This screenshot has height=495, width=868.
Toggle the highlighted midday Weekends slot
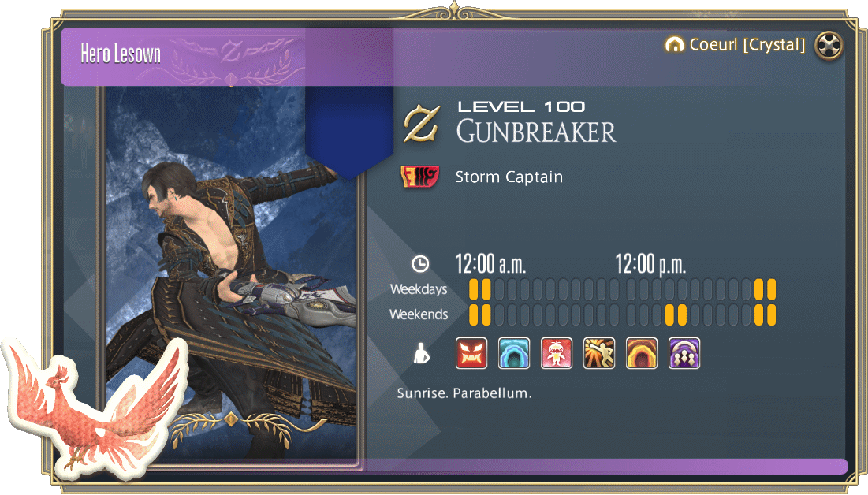676,315
